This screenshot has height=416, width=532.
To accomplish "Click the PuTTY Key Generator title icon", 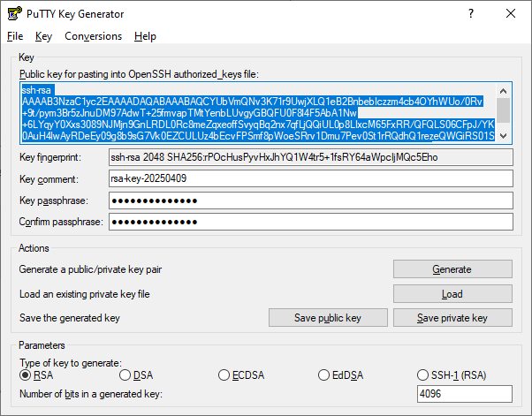I will pyautogui.click(x=15, y=13).
